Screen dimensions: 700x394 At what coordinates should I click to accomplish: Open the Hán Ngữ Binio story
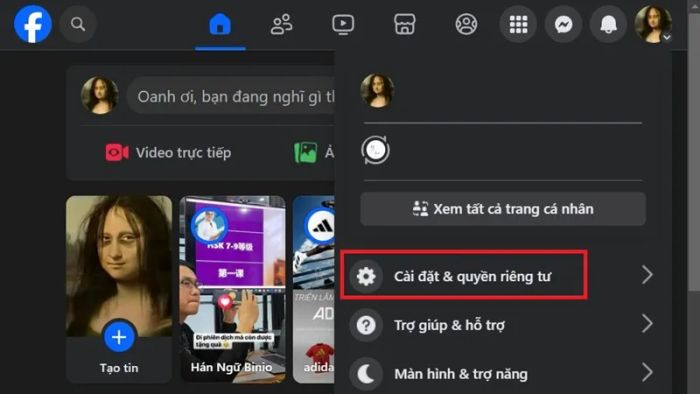232,289
